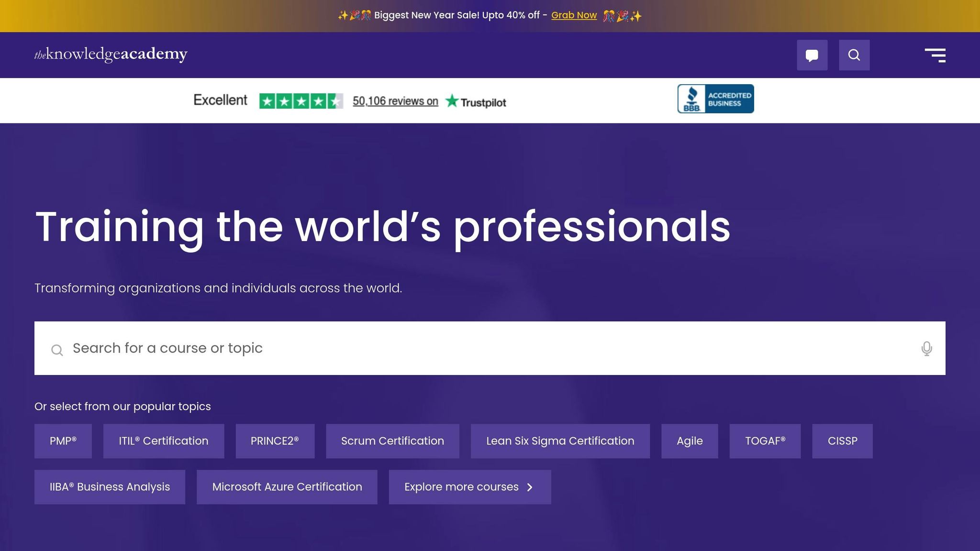Click the BBB Accredited Business badge

715,98
